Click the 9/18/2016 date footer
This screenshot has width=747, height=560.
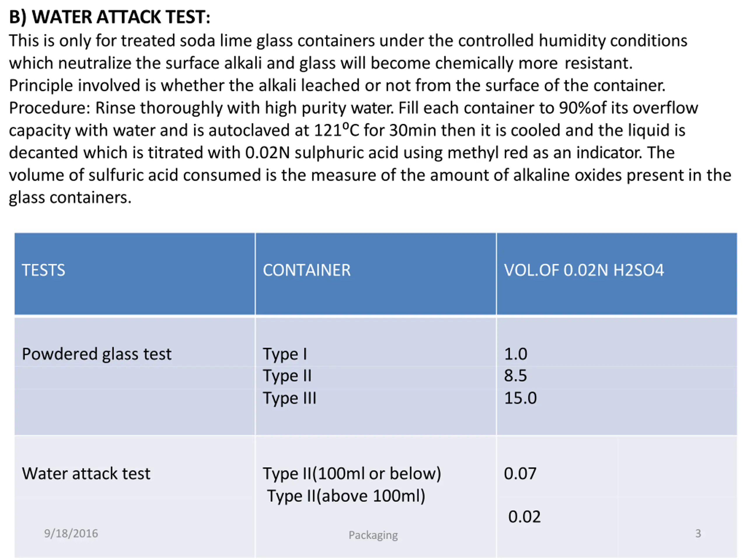tap(71, 533)
